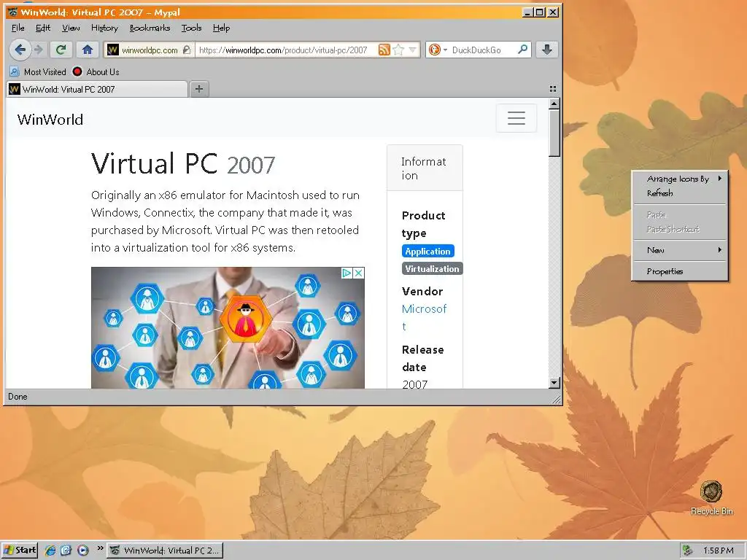This screenshot has height=560, width=747.
Task: Expand the New submenu in context menu
Action: click(680, 250)
